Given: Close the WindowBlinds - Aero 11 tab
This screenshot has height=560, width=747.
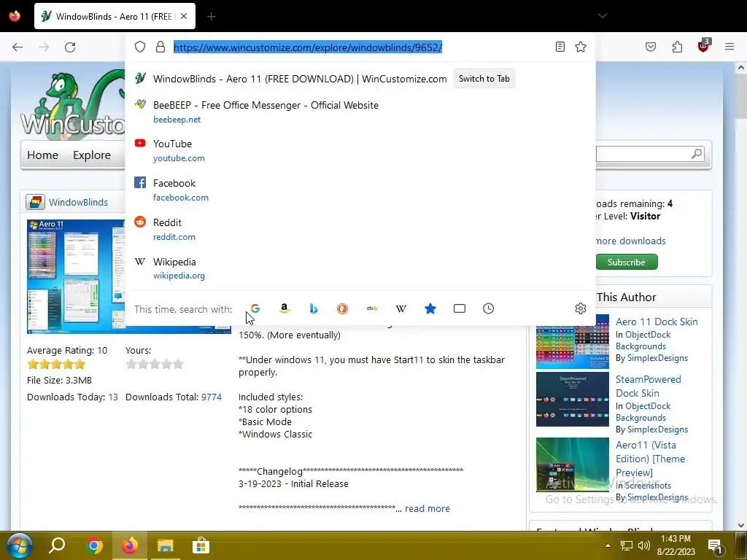Looking at the screenshot, I should pyautogui.click(x=184, y=16).
